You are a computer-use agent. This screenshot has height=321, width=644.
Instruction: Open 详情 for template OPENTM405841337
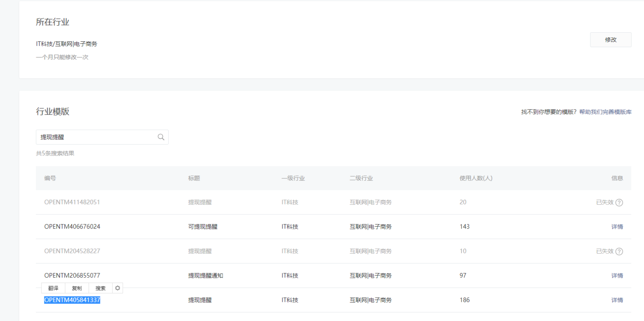[x=617, y=300]
